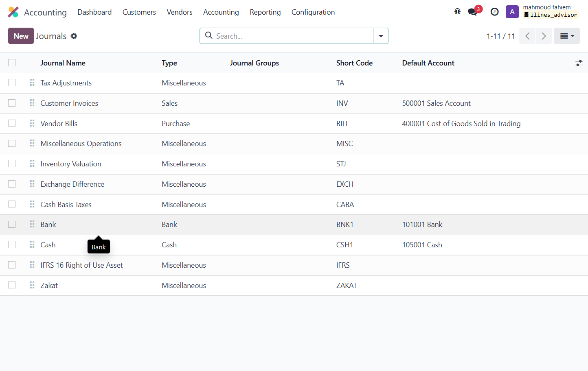Viewport: 588px width, 371px height.
Task: Open the activities clock icon
Action: (494, 12)
